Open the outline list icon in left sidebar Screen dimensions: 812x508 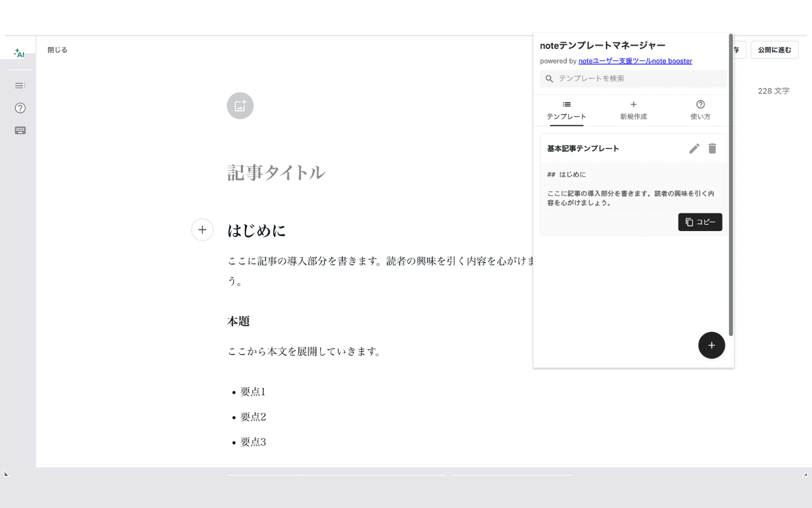(20, 85)
